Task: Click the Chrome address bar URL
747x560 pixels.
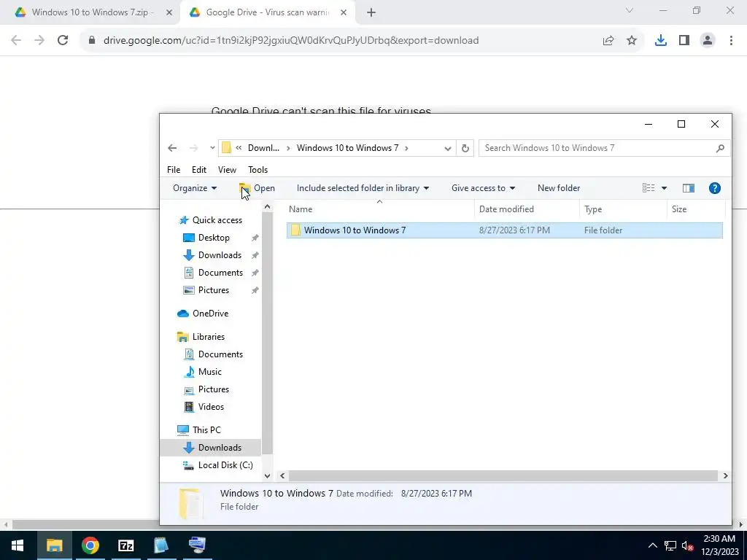Action: 290,41
